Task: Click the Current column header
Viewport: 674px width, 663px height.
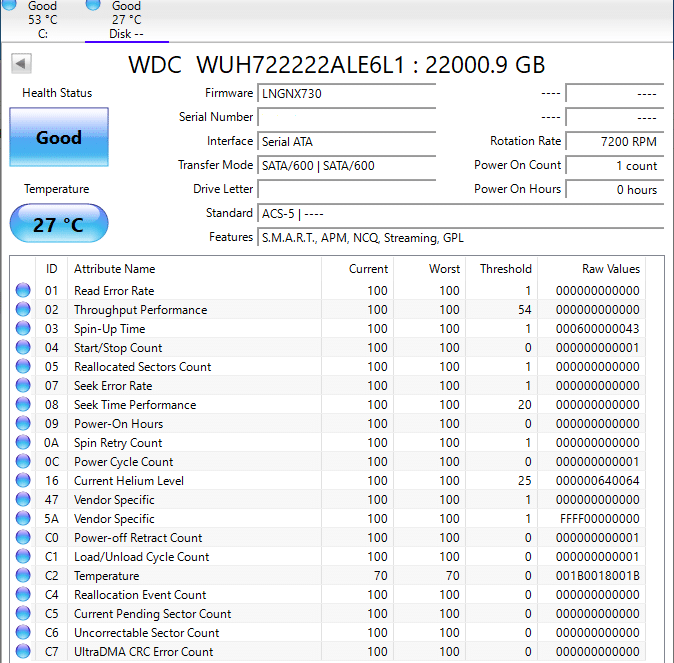Action: point(358,269)
